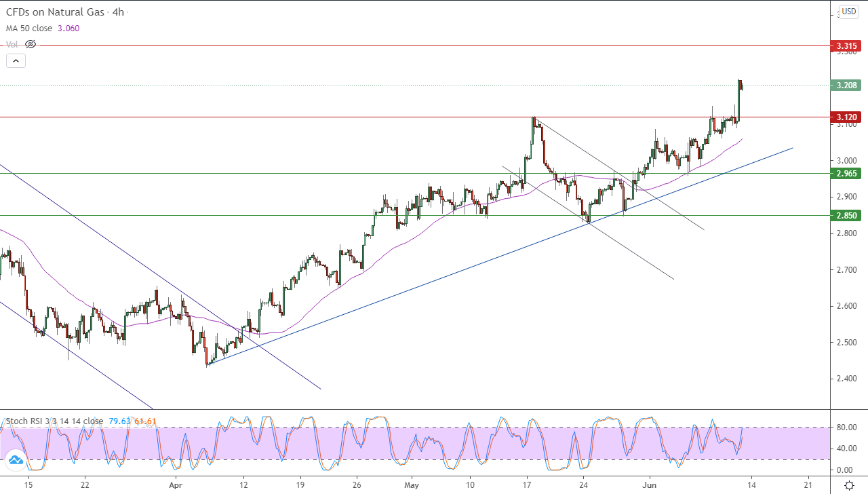This screenshot has height=494, width=868.
Task: Click the 2.500 price axis tick
Action: point(847,343)
